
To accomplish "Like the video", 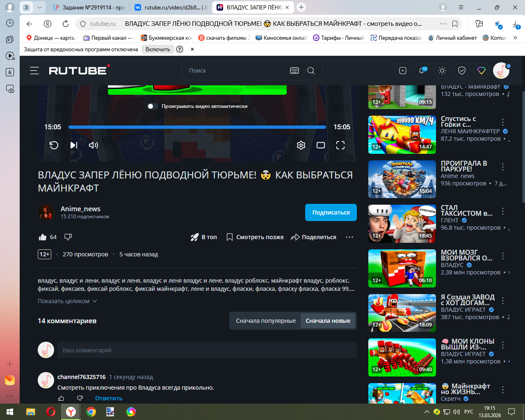I will click(x=43, y=237).
